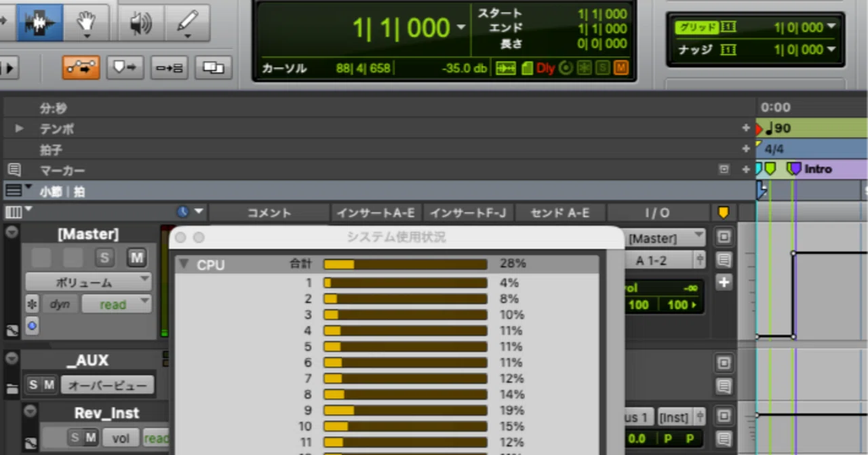
Task: Click the plus button on [Master] track
Action: coord(724,282)
